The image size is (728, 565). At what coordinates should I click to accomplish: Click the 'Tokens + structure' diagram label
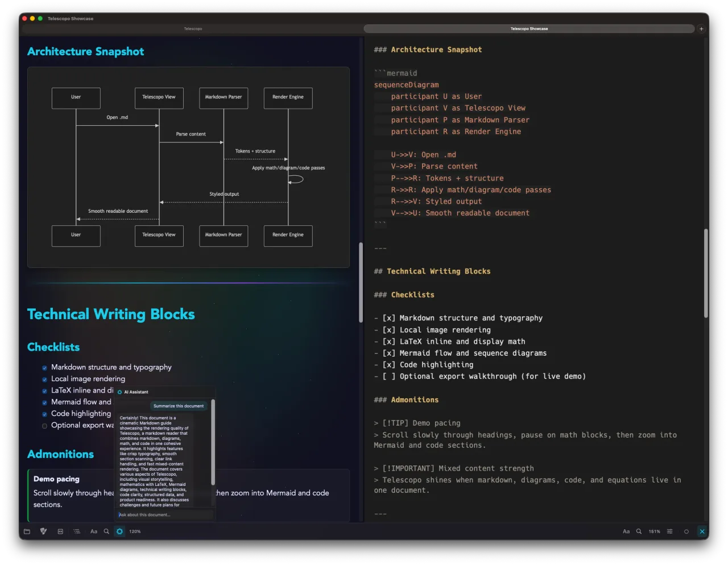point(255,151)
